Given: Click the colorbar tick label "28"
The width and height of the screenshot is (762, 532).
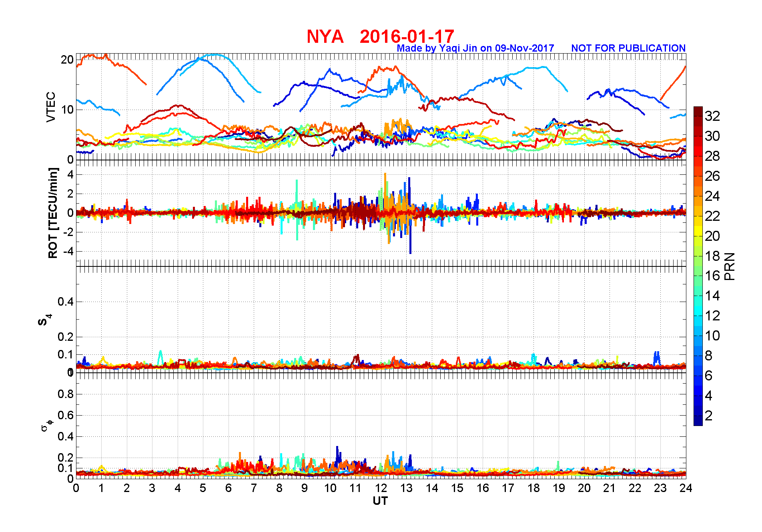Looking at the screenshot, I should pos(712,156).
